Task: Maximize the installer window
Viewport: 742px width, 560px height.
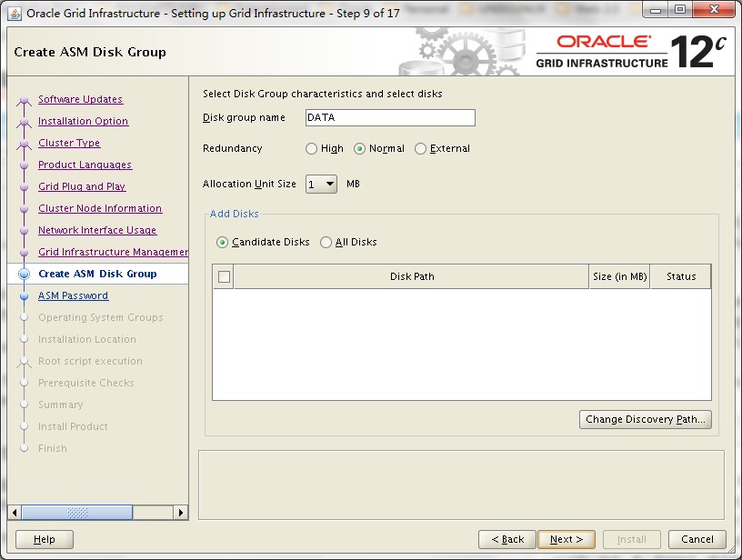Action: tap(680, 10)
